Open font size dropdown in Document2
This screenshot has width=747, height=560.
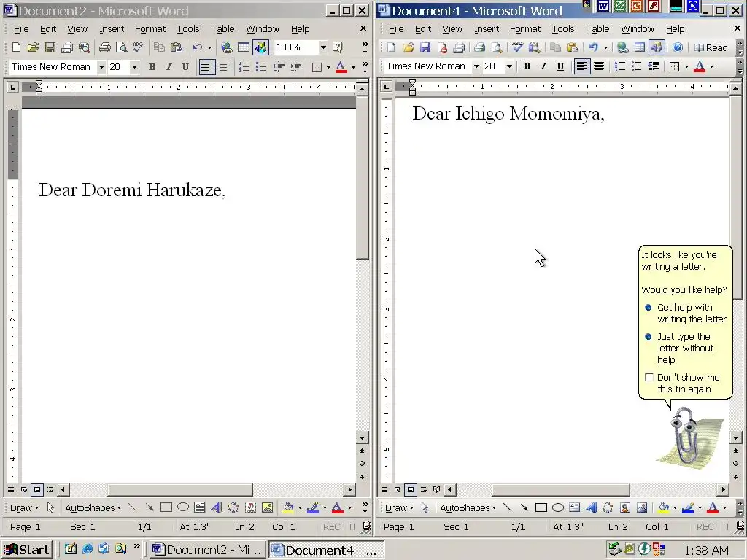tap(134, 67)
